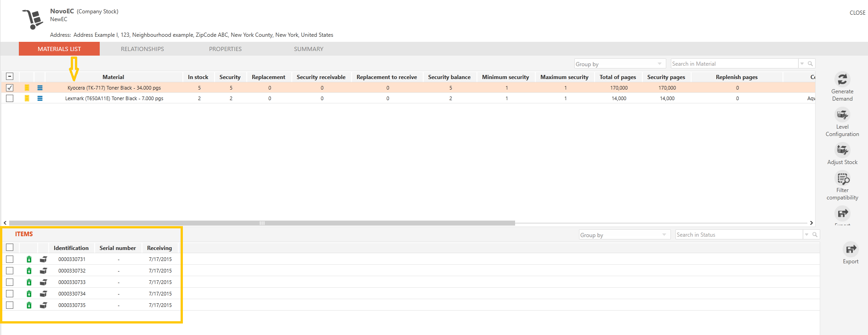Check the Lexmark T650A11E toner row
868x335 pixels.
10,98
